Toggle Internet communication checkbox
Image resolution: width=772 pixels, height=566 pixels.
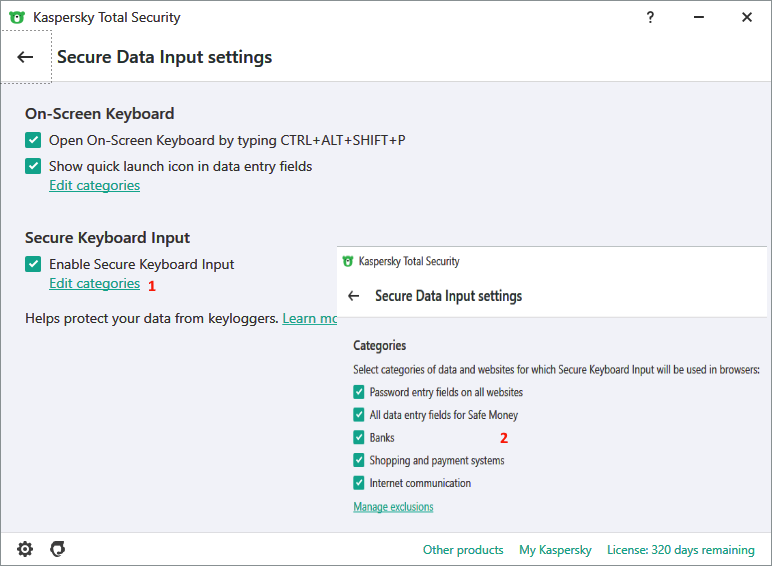359,483
